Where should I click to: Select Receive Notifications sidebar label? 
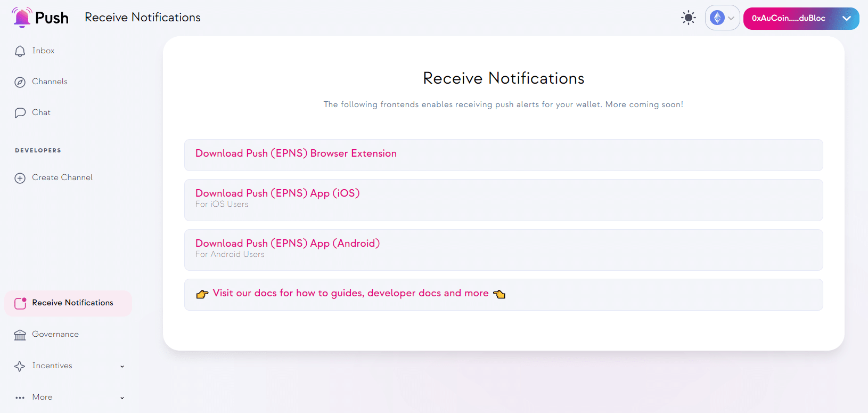(x=73, y=303)
